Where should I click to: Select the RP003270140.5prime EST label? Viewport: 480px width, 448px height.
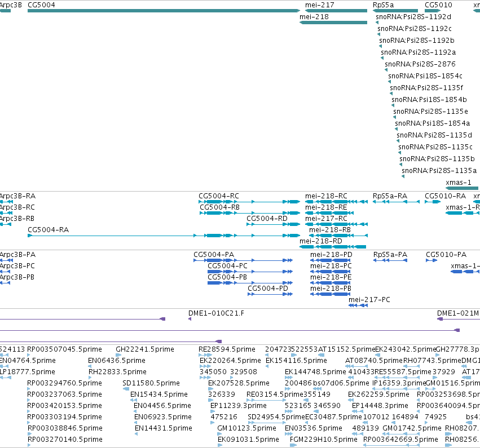[65, 440]
